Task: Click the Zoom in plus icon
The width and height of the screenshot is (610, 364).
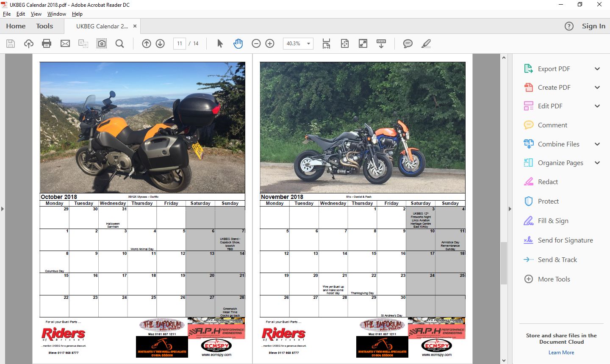Action: click(270, 44)
